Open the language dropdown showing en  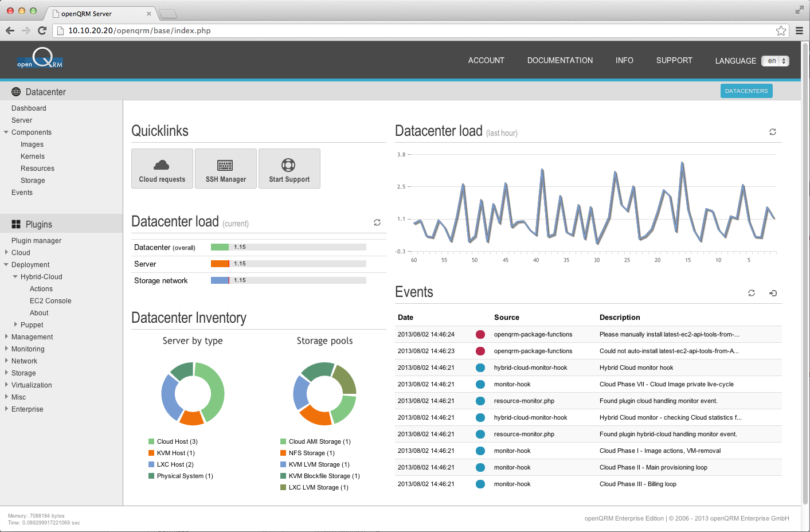pyautogui.click(x=775, y=61)
